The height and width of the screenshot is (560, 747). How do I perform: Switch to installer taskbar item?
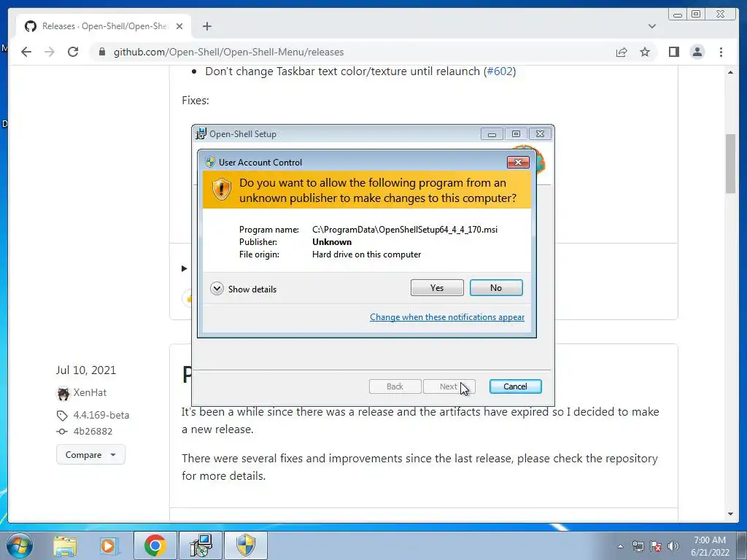click(x=201, y=545)
